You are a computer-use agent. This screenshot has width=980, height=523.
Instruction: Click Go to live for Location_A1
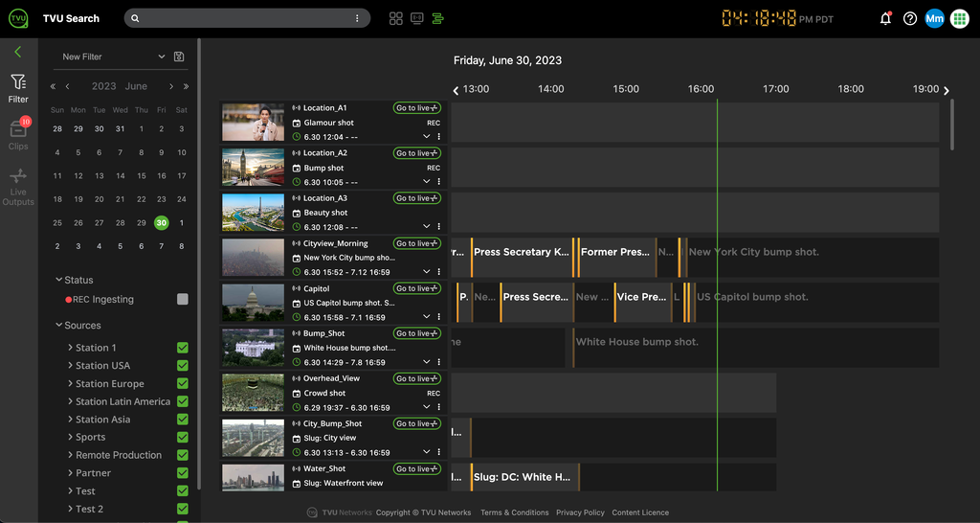(416, 108)
